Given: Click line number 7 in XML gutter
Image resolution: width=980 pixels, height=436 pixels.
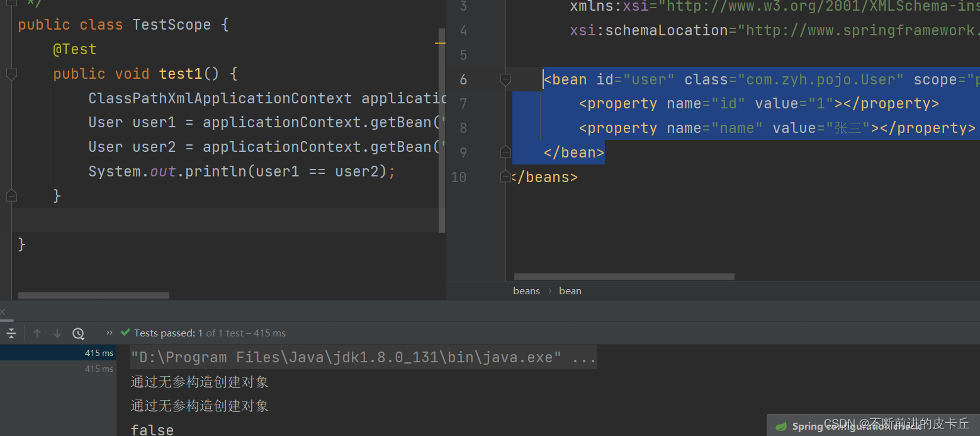Looking at the screenshot, I should pyautogui.click(x=464, y=103).
